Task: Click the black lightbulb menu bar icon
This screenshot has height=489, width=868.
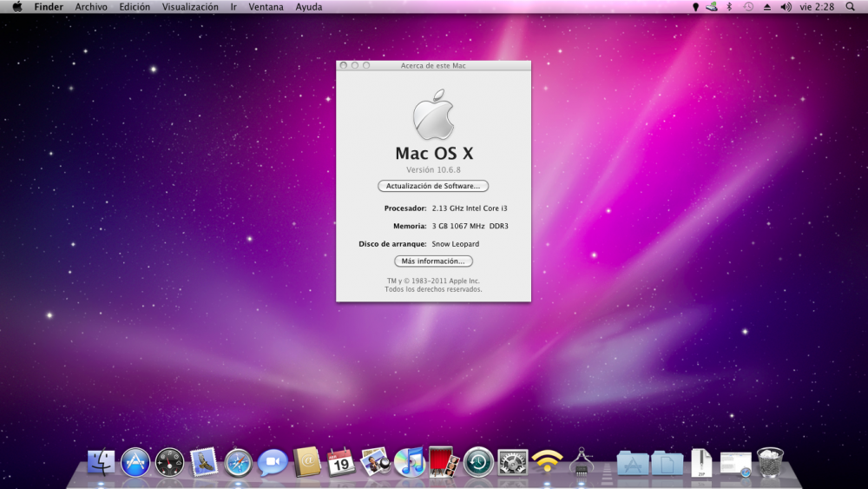Action: [x=696, y=7]
